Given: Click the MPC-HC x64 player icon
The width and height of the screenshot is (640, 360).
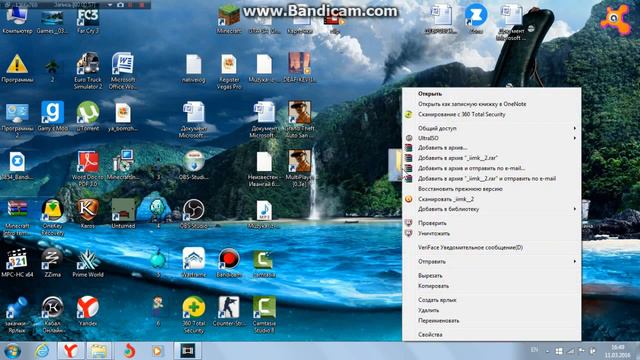Looking at the screenshot, I should pyautogui.click(x=17, y=263).
